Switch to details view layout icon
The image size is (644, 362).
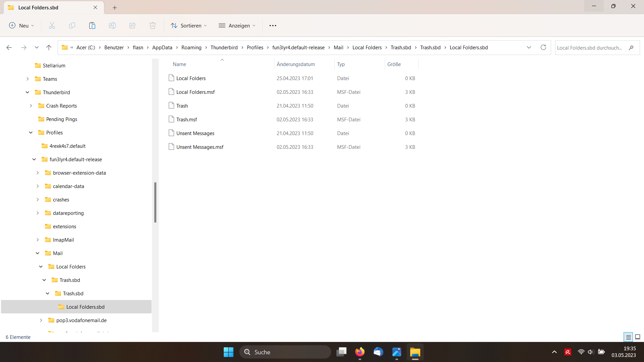628,337
